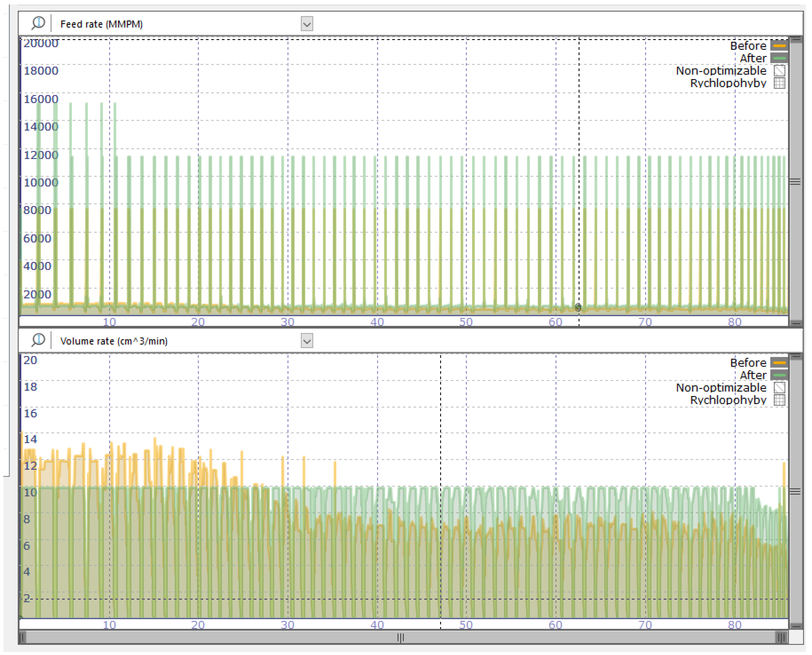
Task: Click Rychlopohyby grid icon in Volume rate legend
Action: [x=779, y=400]
